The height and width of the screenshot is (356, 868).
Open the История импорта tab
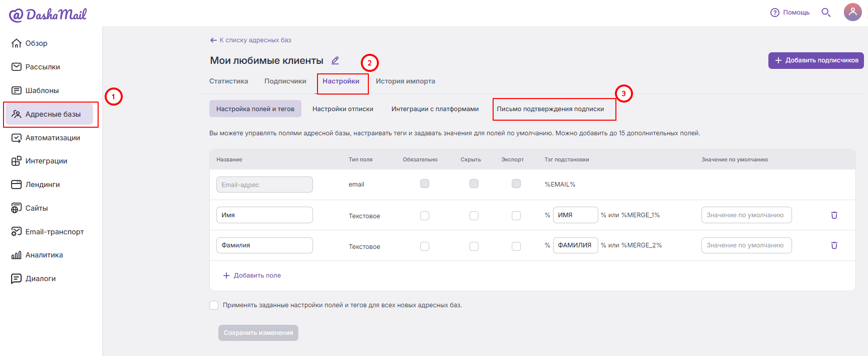[406, 81]
